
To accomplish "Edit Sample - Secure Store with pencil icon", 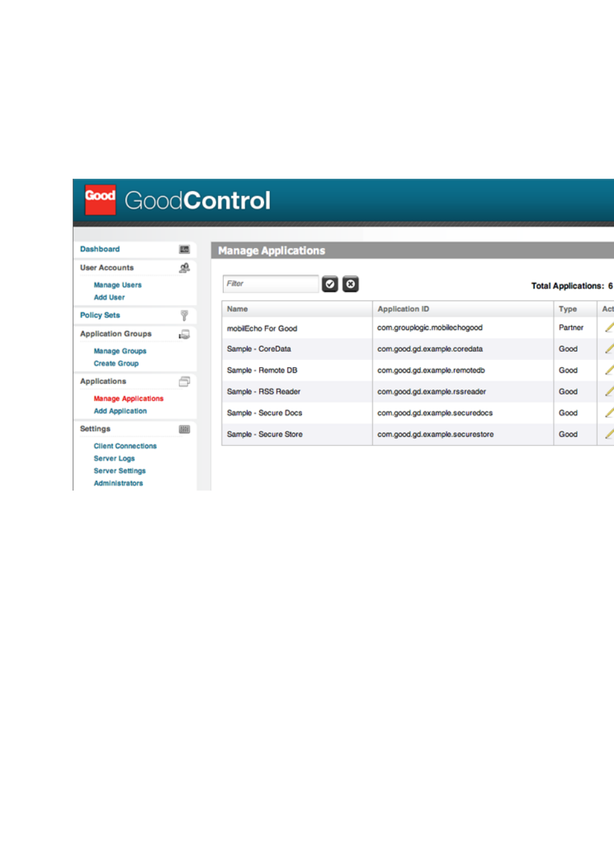I will tap(609, 434).
